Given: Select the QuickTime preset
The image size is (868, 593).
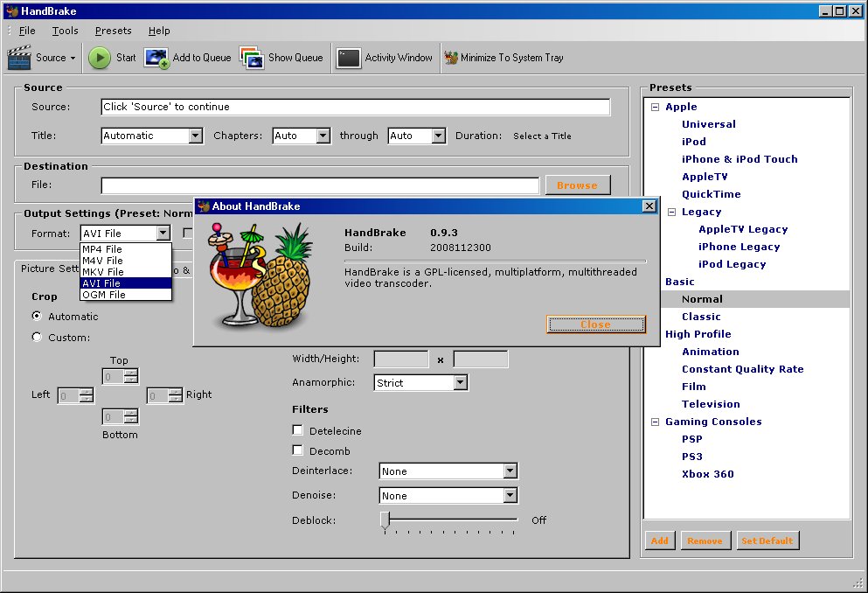Looking at the screenshot, I should (712, 194).
